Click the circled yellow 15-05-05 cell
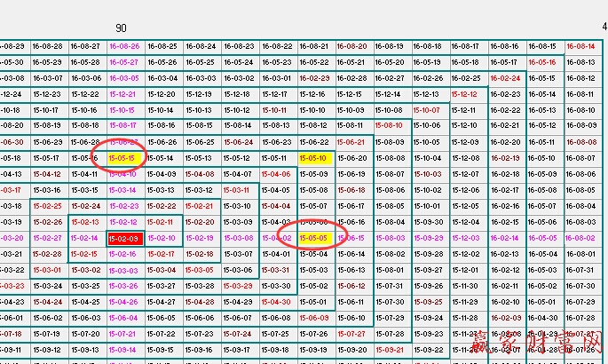 (x=314, y=238)
